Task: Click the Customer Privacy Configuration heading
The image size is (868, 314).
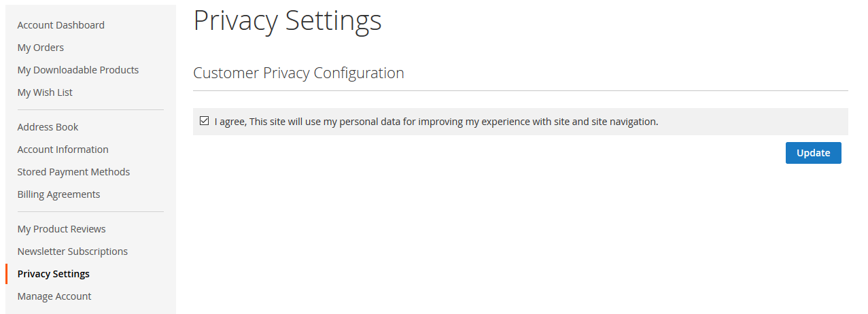Action: tap(298, 73)
